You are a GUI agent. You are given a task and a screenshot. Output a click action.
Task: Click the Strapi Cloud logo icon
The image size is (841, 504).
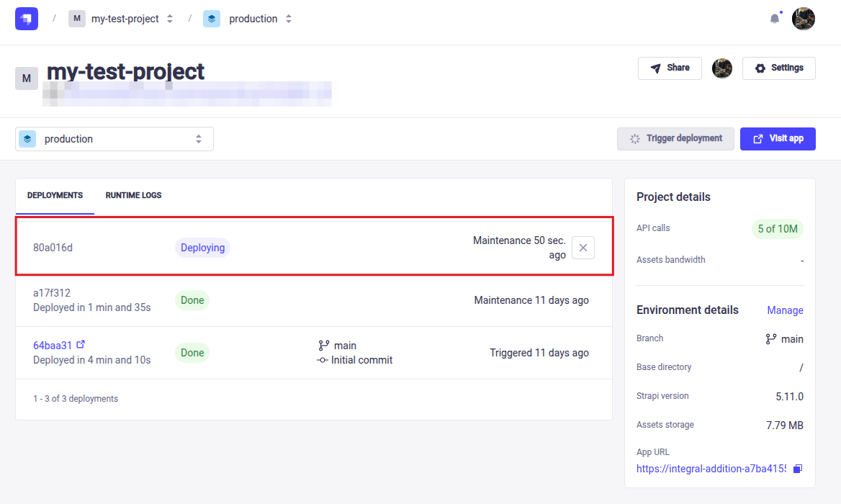pos(27,19)
